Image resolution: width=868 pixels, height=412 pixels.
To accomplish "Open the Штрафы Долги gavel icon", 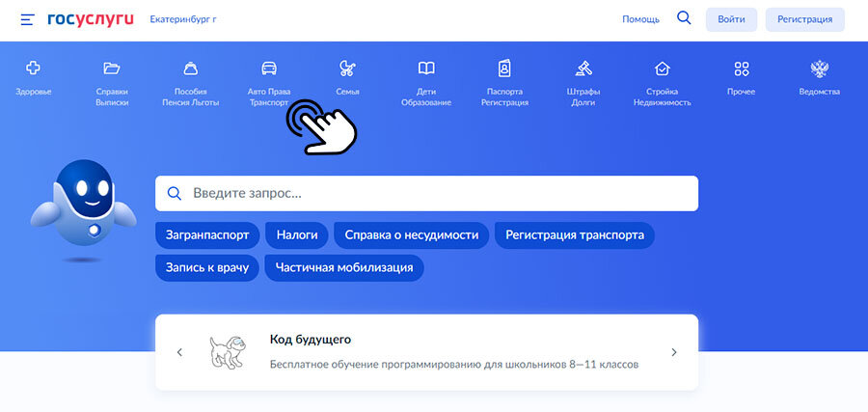I will pos(583,69).
